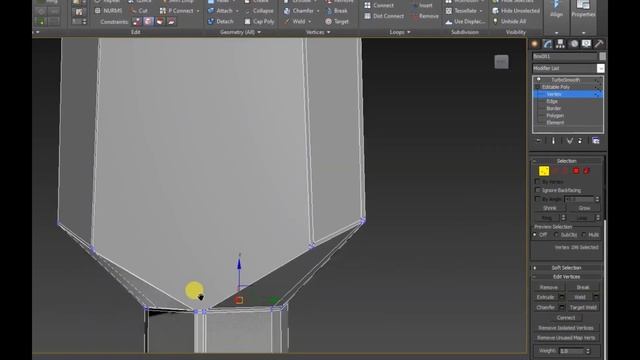This screenshot has height=360, width=640.
Task: Toggle constraint to Normal icon
Action: 171,21
